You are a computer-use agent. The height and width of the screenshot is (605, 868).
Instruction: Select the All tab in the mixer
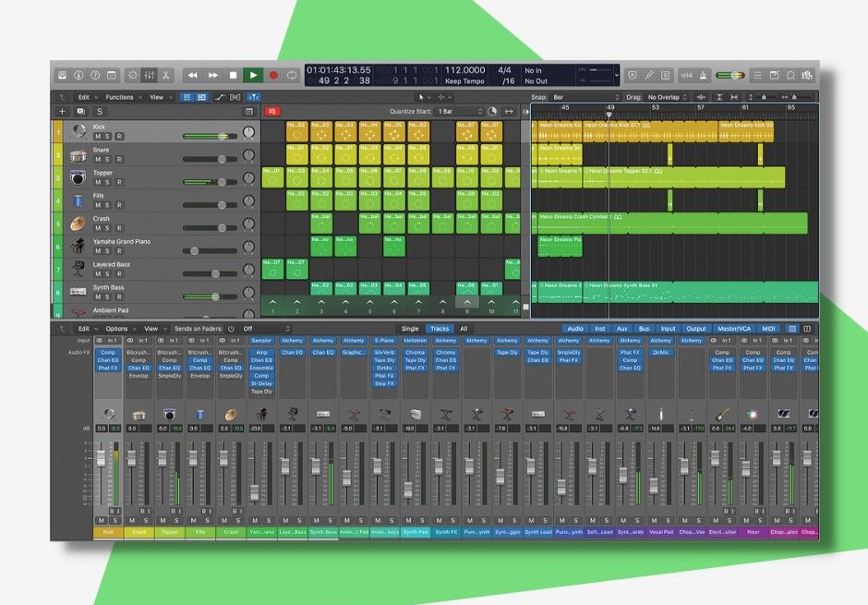point(463,329)
